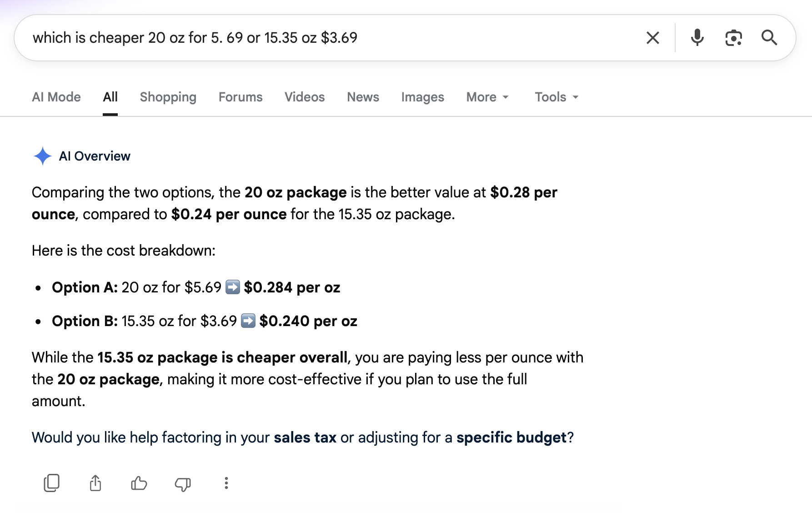Copy the AI Overview response
The image size is (812, 513).
tap(51, 483)
